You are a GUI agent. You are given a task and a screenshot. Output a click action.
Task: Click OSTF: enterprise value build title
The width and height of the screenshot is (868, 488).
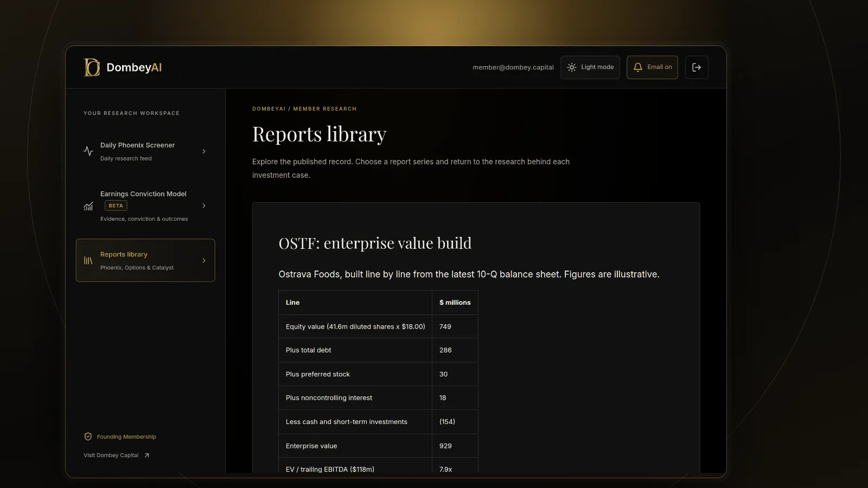375,243
